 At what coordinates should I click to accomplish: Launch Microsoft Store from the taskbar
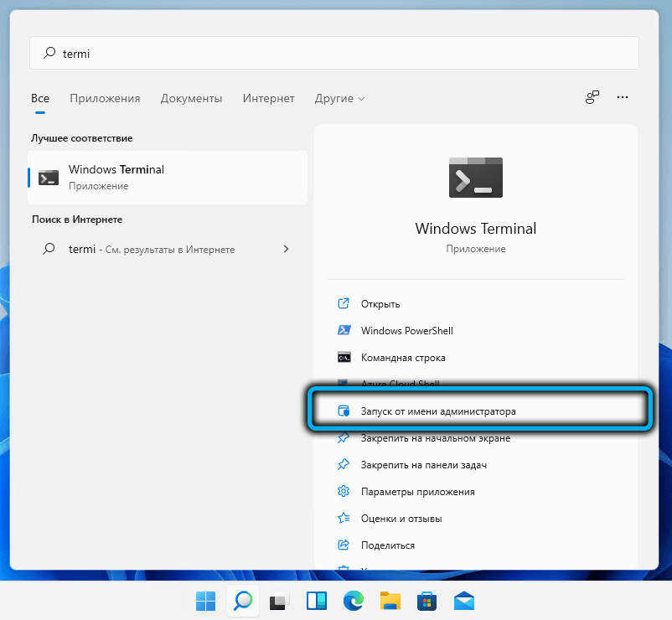point(426,601)
